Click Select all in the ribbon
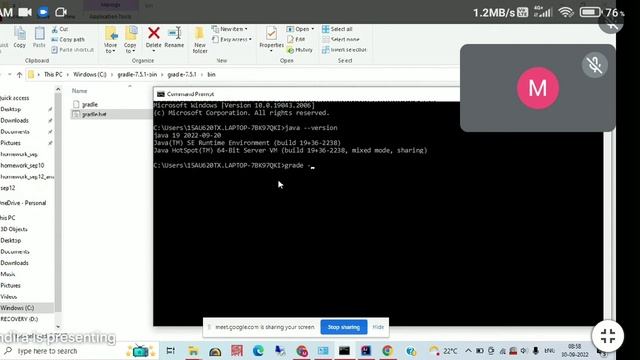Viewport: 640px width, 360px height. coord(337,29)
